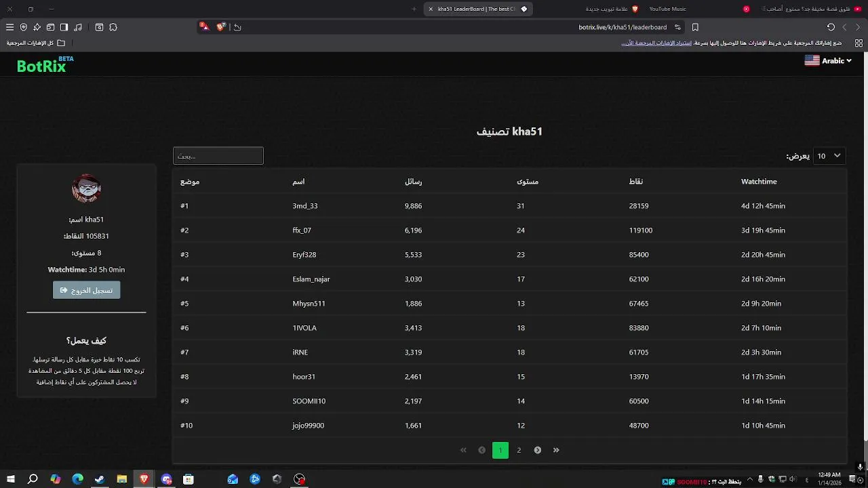Click import bookmarks link
The image size is (868, 488).
pyautogui.click(x=656, y=43)
